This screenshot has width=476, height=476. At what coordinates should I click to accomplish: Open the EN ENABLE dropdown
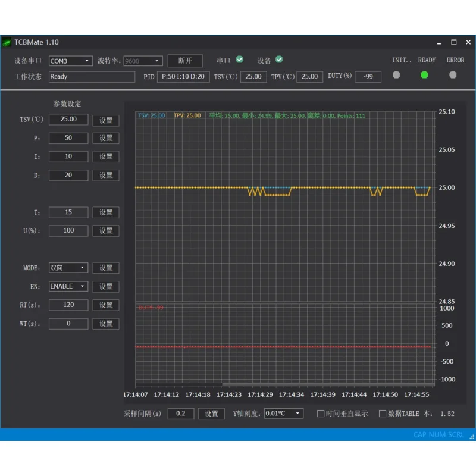68,286
